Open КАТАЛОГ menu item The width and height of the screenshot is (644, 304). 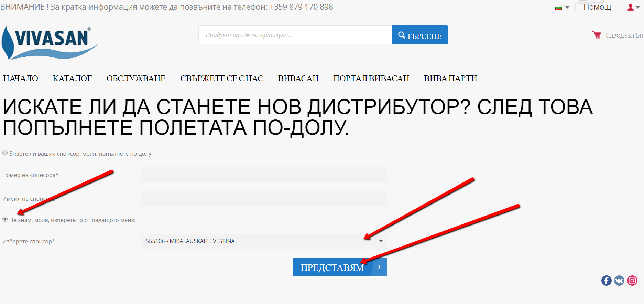[72, 78]
